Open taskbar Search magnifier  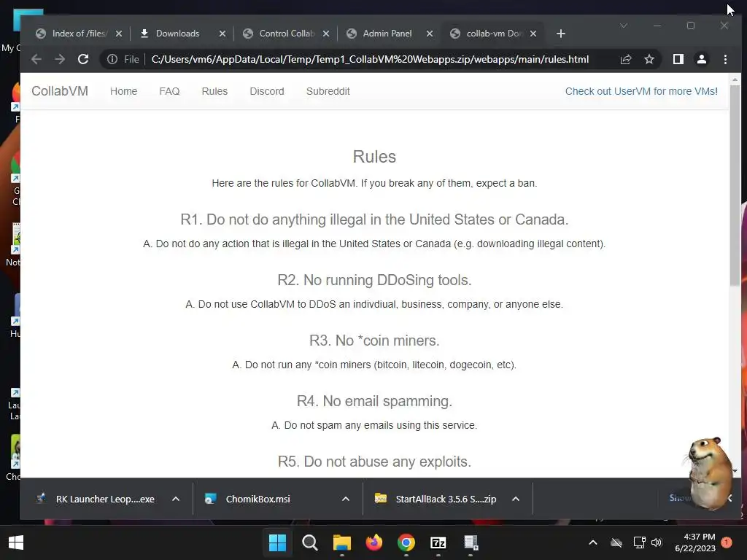(309, 542)
